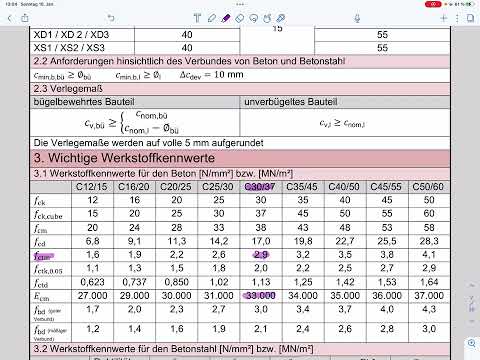
Task: Tap the Δc_dev = 10 mm formula
Action: tap(211, 75)
